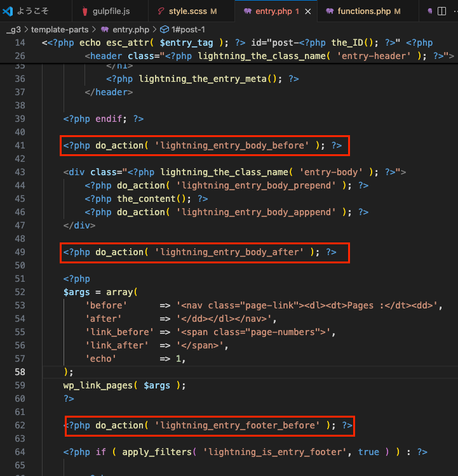Click the VS Code icon on the welcome tab
This screenshot has height=476, width=458.
coord(8,11)
